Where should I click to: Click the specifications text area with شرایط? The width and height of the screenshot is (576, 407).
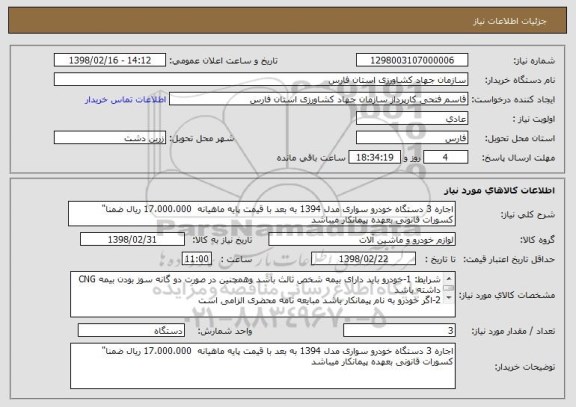click(x=263, y=295)
